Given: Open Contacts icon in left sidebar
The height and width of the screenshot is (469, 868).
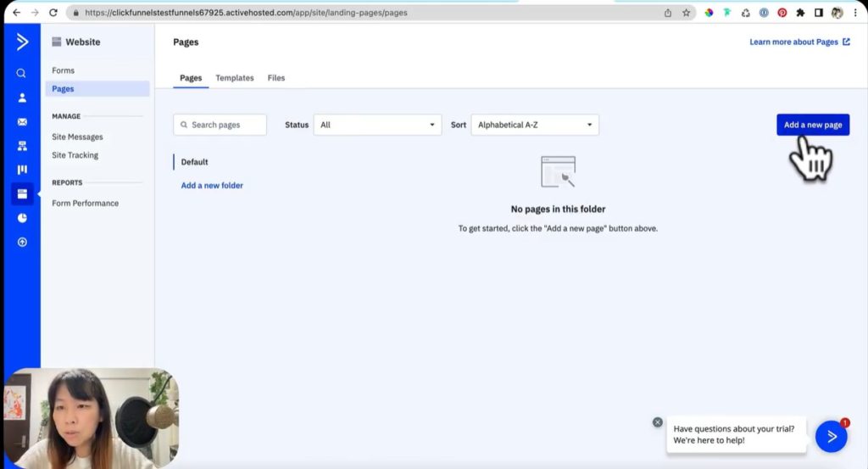Looking at the screenshot, I should (x=22, y=98).
